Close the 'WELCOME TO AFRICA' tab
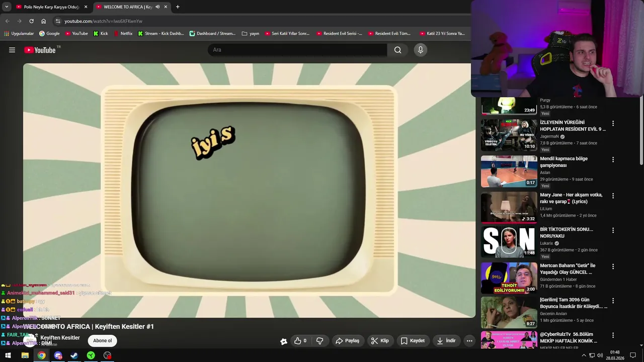The height and width of the screenshot is (362, 644). pos(166,7)
